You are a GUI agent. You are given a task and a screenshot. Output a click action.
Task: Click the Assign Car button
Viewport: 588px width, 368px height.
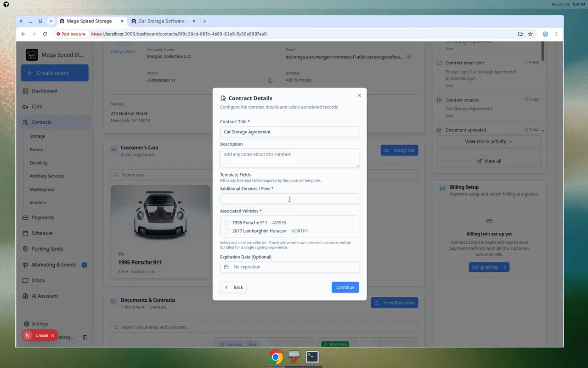(399, 150)
